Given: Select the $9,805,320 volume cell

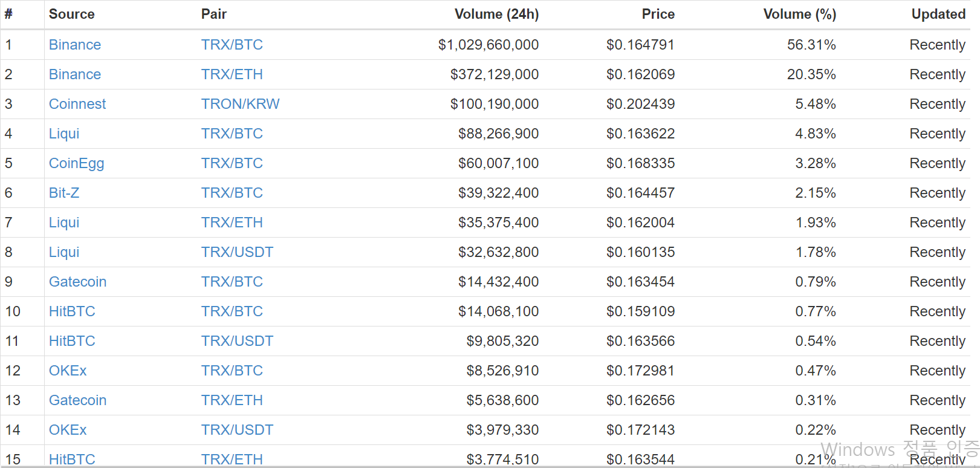Looking at the screenshot, I should (502, 341).
